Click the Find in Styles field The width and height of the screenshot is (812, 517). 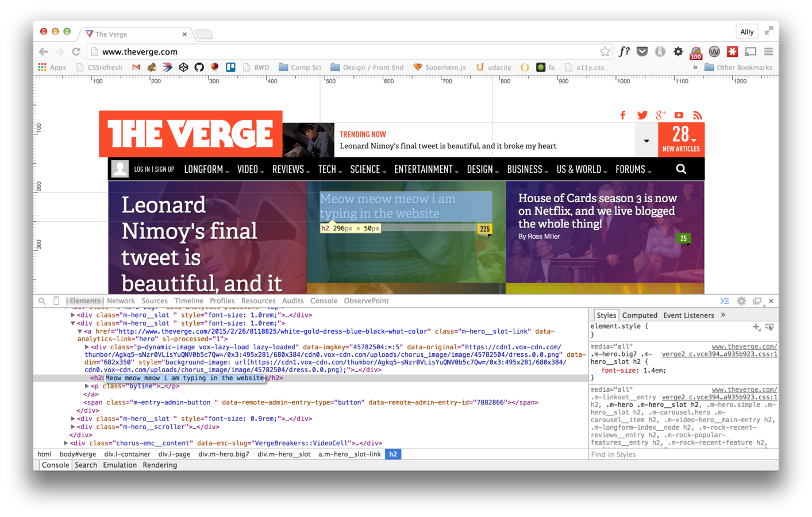(x=683, y=454)
